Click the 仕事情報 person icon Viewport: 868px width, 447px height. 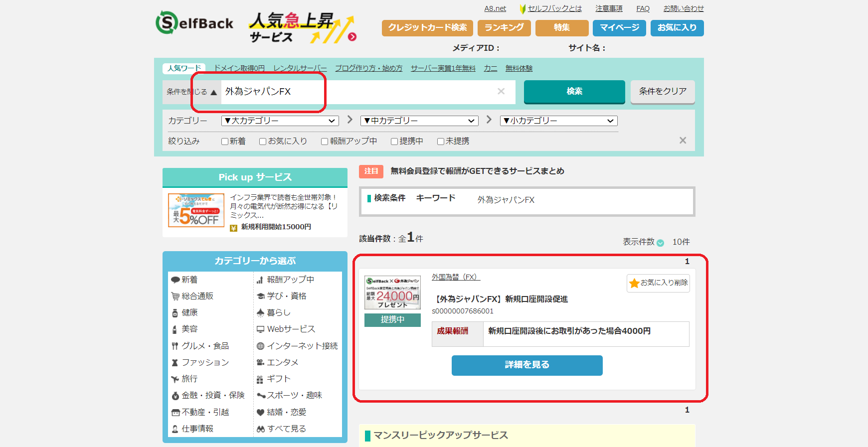175,429
